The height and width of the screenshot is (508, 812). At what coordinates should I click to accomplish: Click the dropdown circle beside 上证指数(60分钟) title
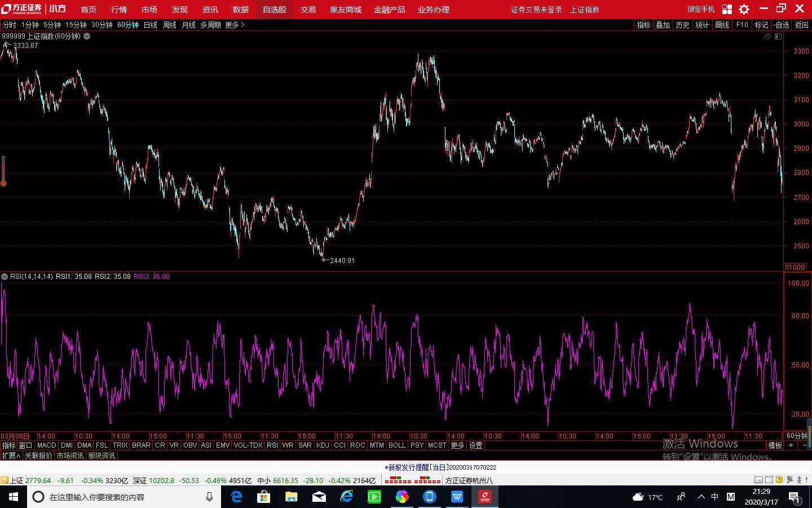(x=87, y=36)
